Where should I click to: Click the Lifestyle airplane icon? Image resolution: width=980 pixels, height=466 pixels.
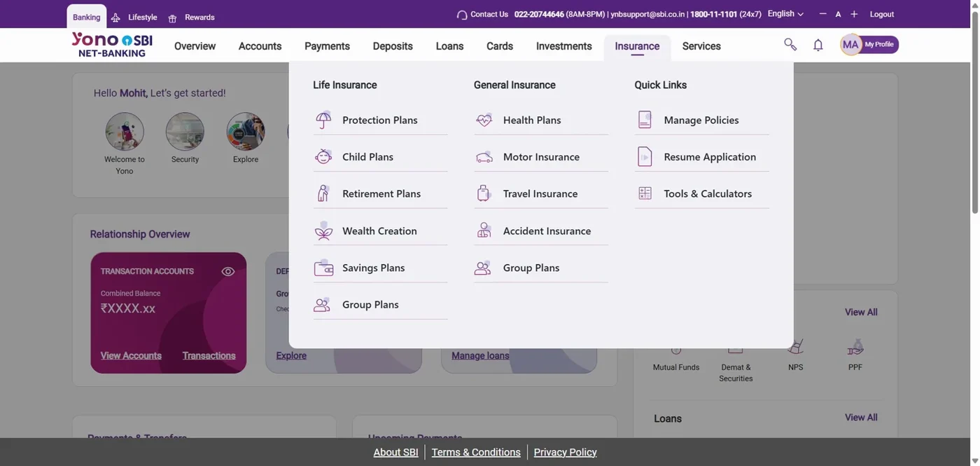(115, 18)
